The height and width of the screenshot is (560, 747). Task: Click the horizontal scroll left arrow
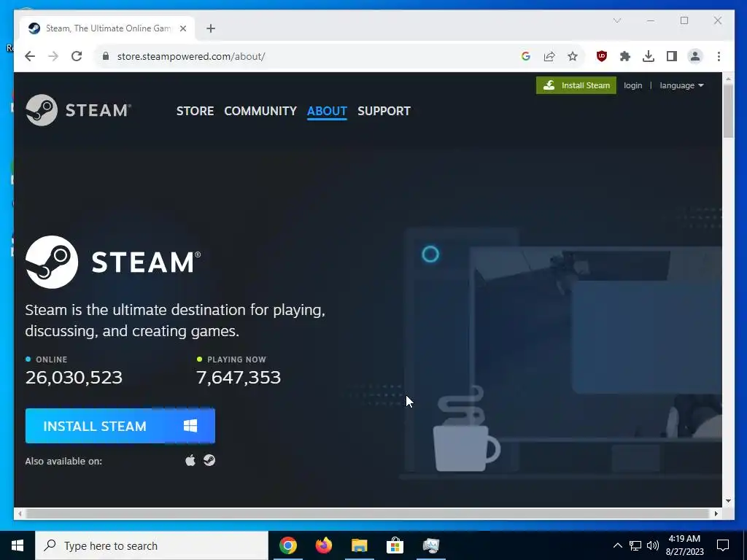20,513
